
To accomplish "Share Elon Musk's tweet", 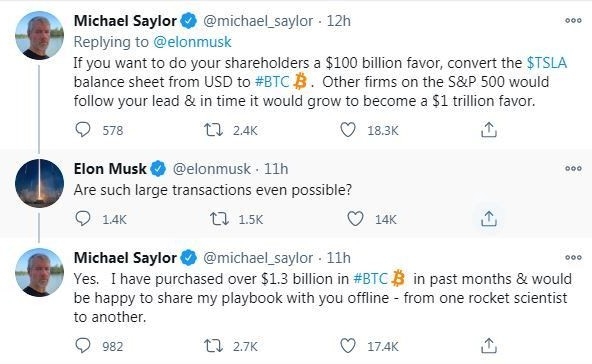I will tap(489, 219).
